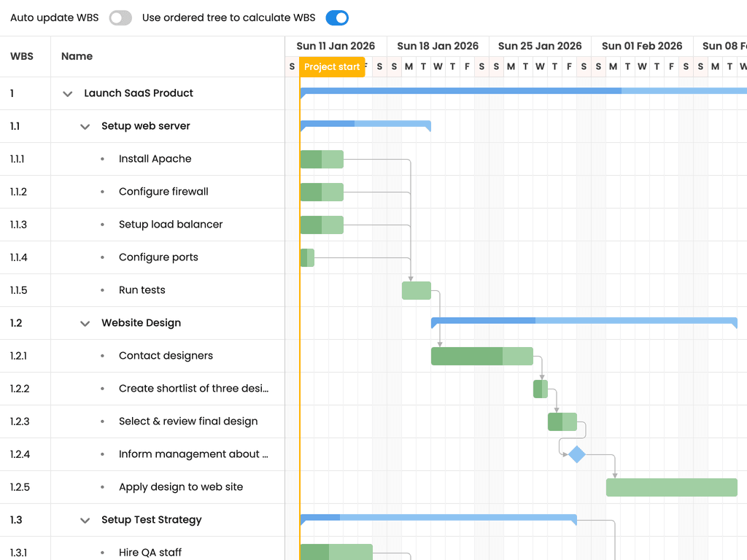Image resolution: width=747 pixels, height=560 pixels.
Task: Click the Contact designers task bar
Action: coord(481,356)
